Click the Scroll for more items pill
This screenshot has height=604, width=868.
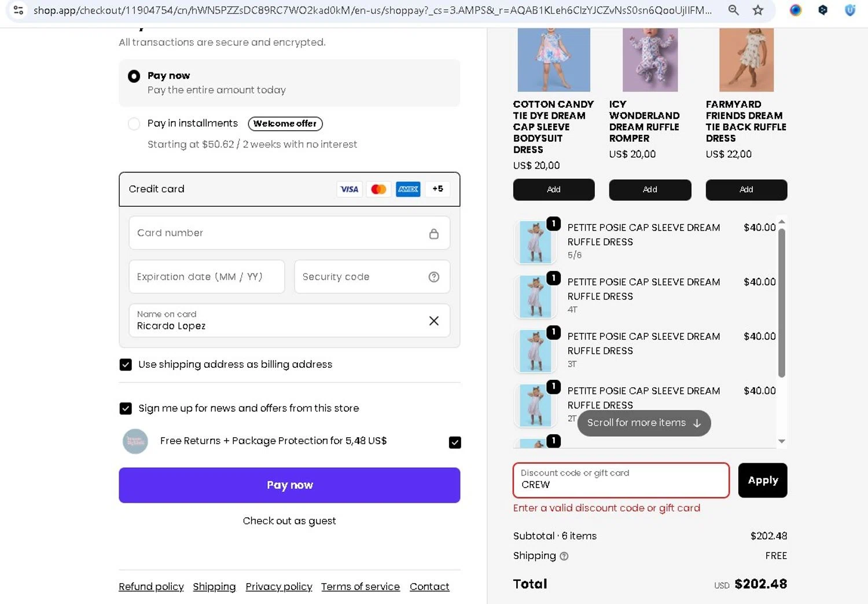click(x=644, y=423)
